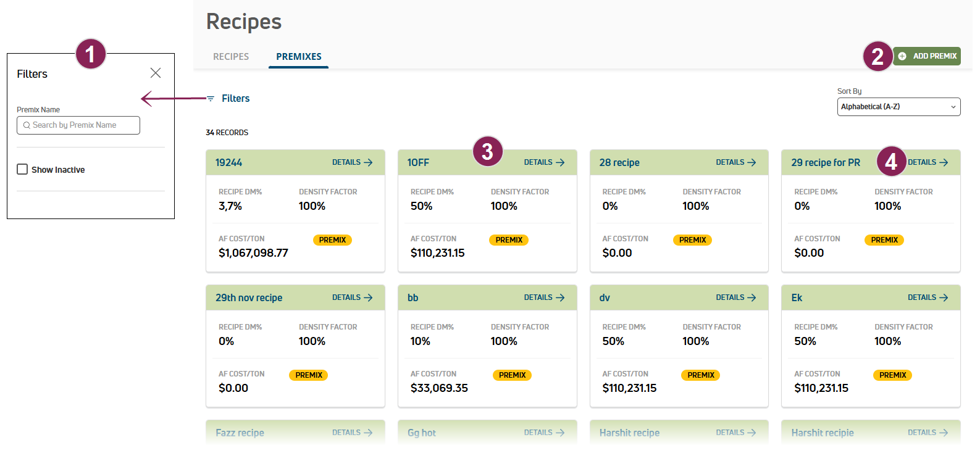Click the arrow icon on 28 recipe card
This screenshot has height=453, width=980.
click(752, 163)
